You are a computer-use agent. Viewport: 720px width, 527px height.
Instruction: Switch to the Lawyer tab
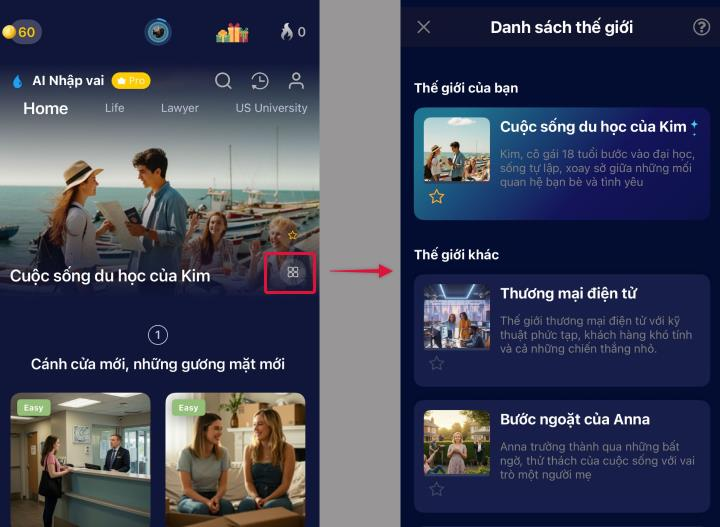coord(180,108)
